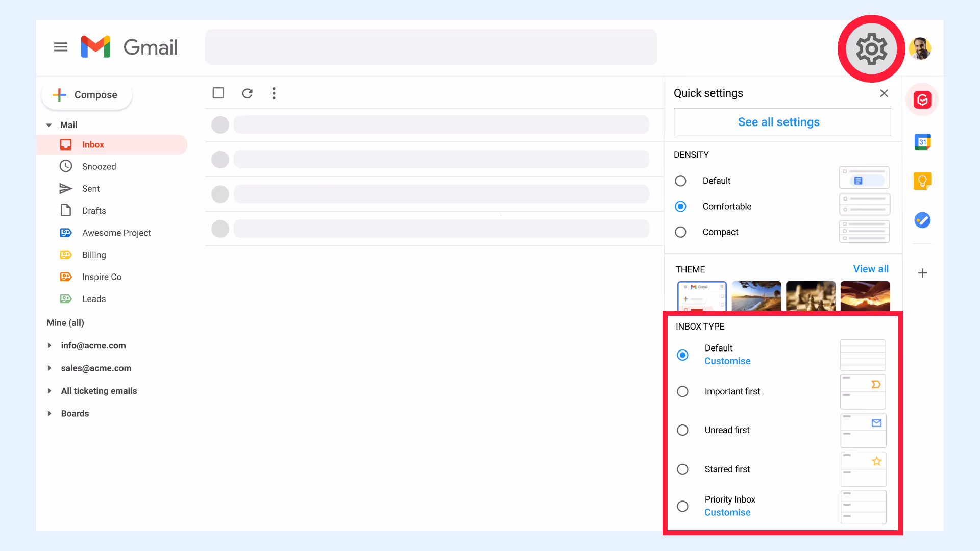Choose the chess pieces theme thumbnail
This screenshot has width=980, height=551.
click(811, 296)
